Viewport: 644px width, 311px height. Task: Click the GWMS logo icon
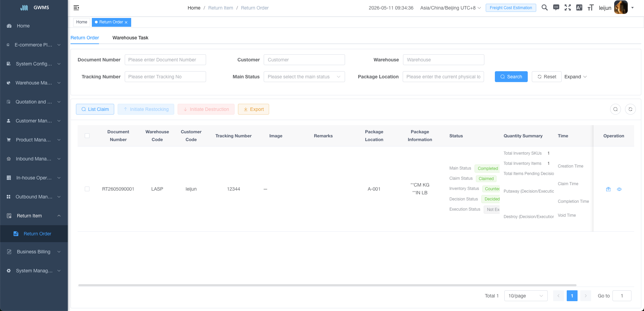point(24,7)
